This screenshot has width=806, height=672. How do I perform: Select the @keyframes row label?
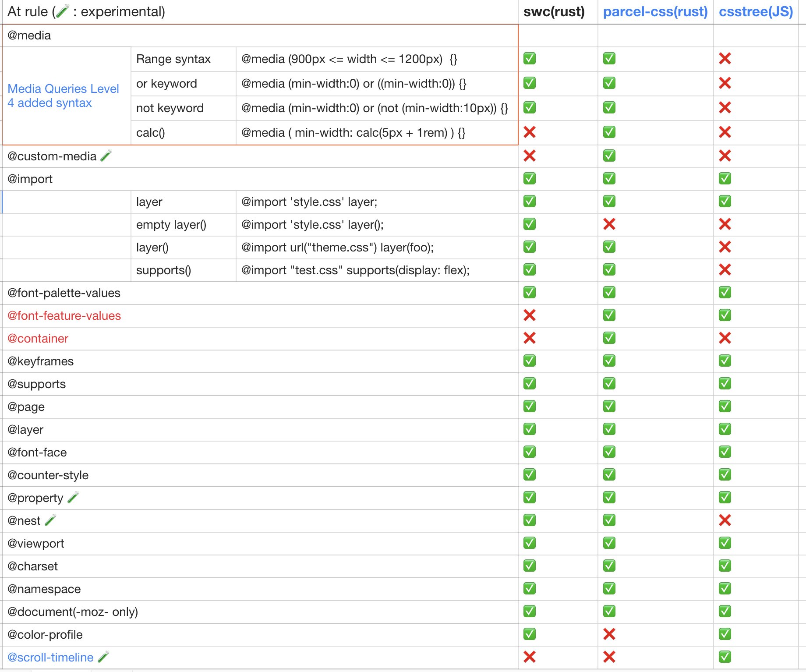(x=41, y=361)
